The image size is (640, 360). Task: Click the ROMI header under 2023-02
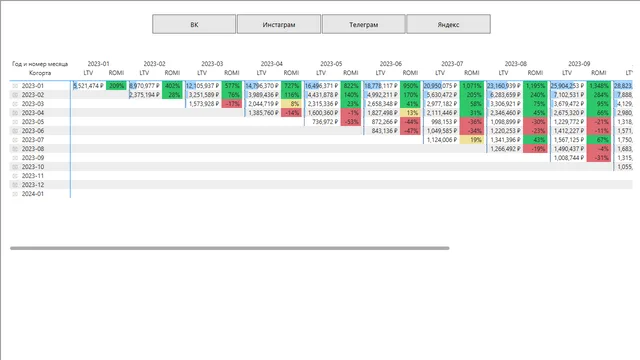coord(172,73)
